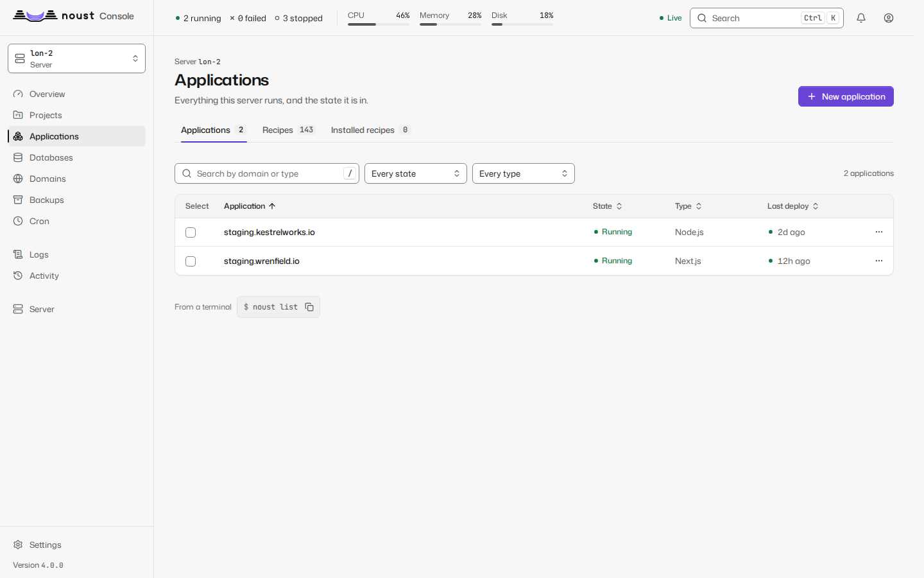Switch to the Recipes tab
The image size is (924, 578).
tap(289, 130)
